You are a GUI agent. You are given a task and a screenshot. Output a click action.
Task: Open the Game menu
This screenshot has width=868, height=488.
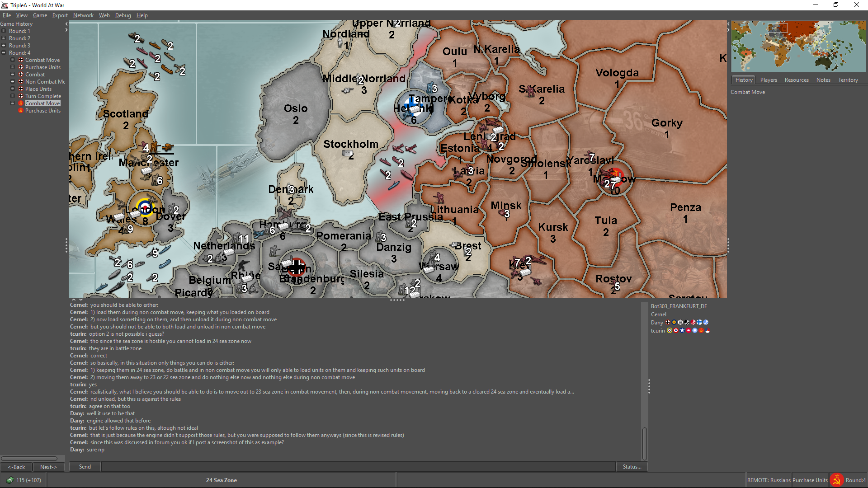[x=40, y=15]
